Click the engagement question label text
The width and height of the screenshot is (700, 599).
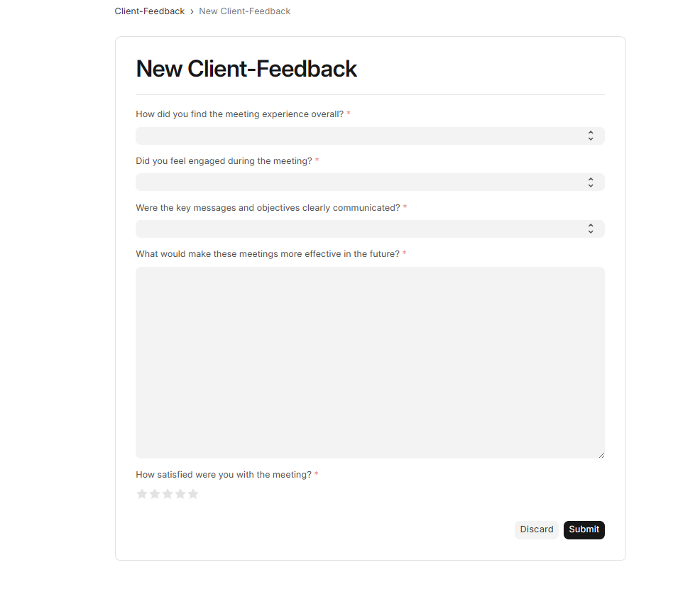point(224,160)
